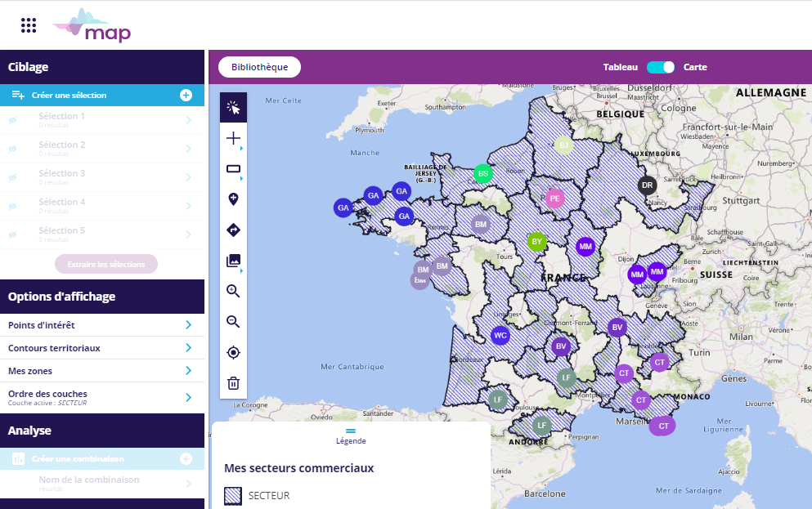The height and width of the screenshot is (509, 812).
Task: Click plus icon beside Créer une combinaison
Action: click(x=186, y=459)
